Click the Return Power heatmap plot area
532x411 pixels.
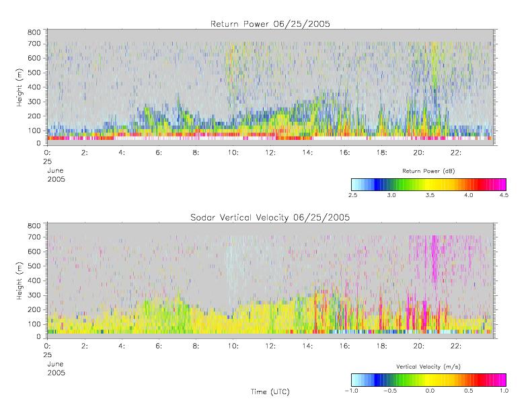click(270, 87)
